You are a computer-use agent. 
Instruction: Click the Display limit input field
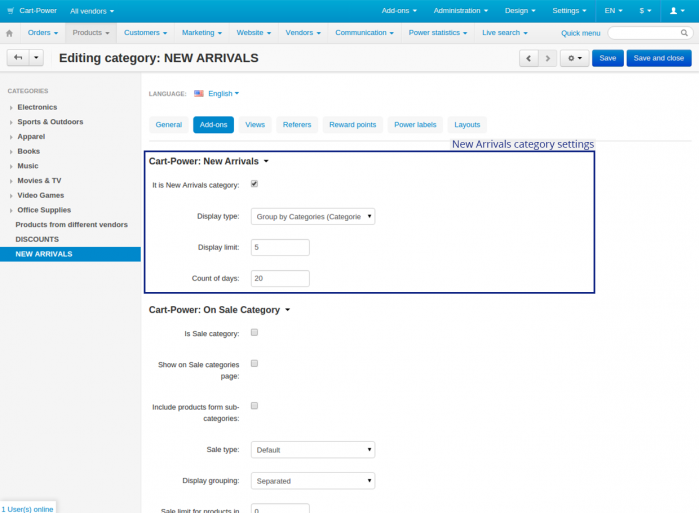[x=280, y=247]
